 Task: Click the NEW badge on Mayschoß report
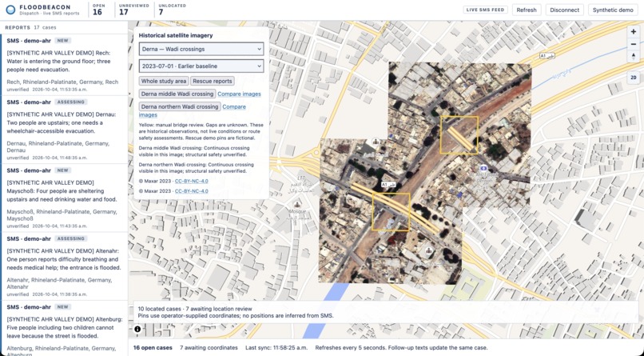(62, 170)
